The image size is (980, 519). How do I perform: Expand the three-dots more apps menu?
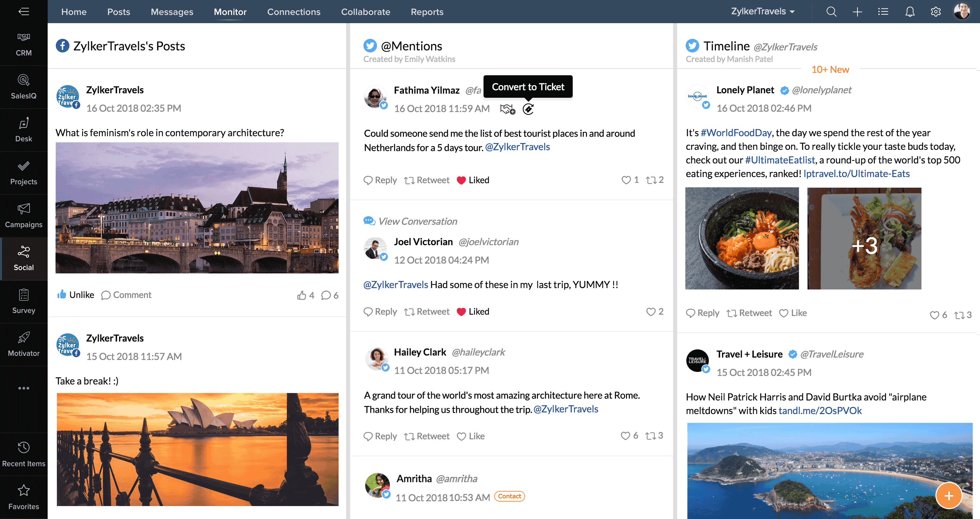[23, 388]
